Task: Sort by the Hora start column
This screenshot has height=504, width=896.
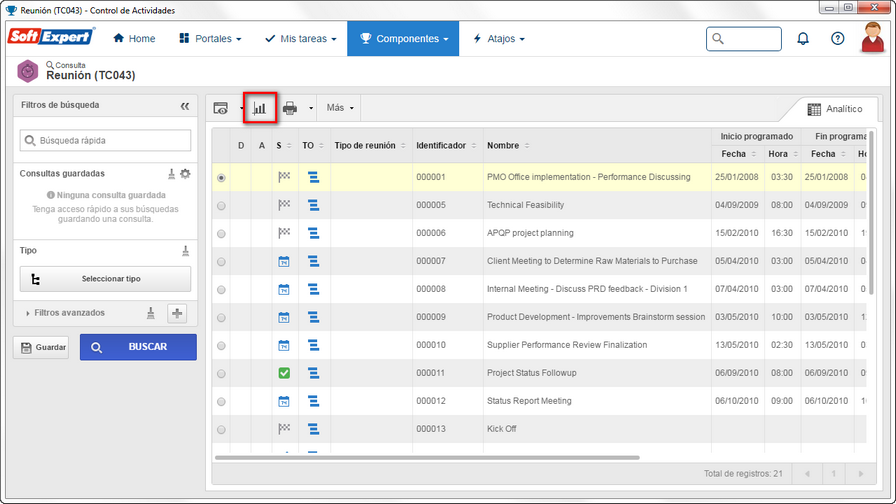Action: (x=795, y=154)
